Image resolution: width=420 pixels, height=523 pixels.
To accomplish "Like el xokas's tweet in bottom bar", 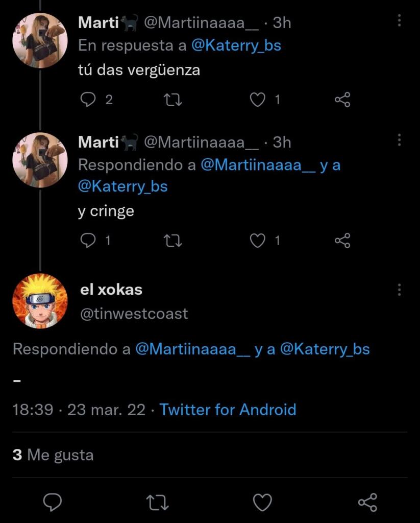I will tap(263, 503).
